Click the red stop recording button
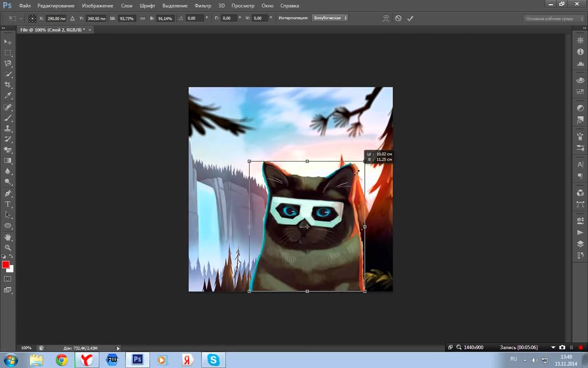The image size is (588, 368). 580,348
